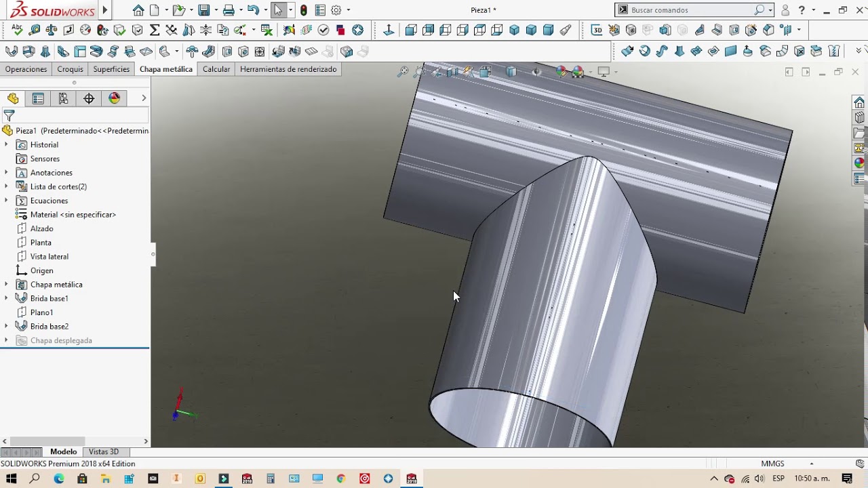
Task: Expand Lista de cortes(2) node
Action: 6,187
